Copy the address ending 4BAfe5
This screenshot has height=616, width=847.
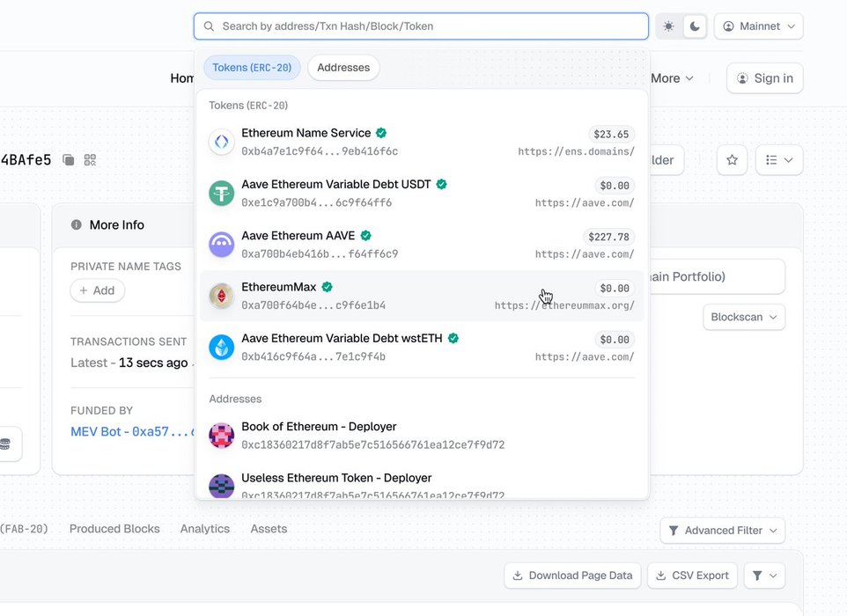[68, 160]
